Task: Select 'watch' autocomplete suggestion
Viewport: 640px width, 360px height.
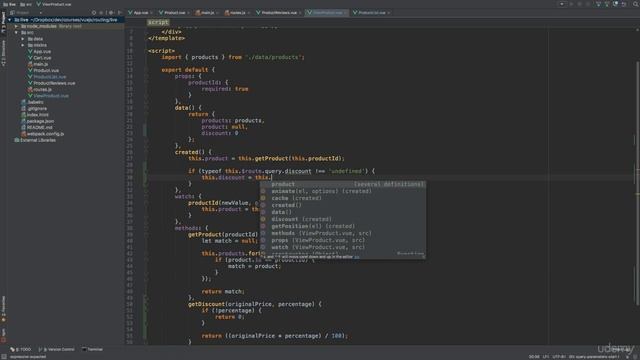Action: [342, 247]
